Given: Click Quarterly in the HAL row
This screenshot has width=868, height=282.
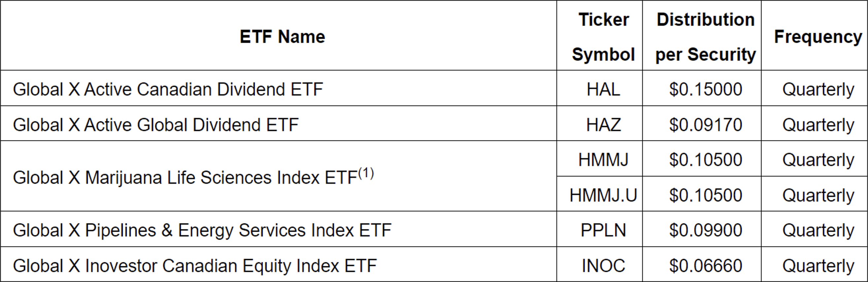Looking at the screenshot, I should (818, 90).
